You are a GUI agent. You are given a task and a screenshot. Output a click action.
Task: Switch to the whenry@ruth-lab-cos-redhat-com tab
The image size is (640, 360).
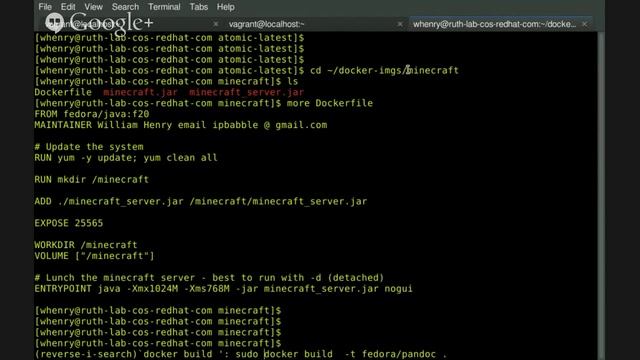point(494,24)
